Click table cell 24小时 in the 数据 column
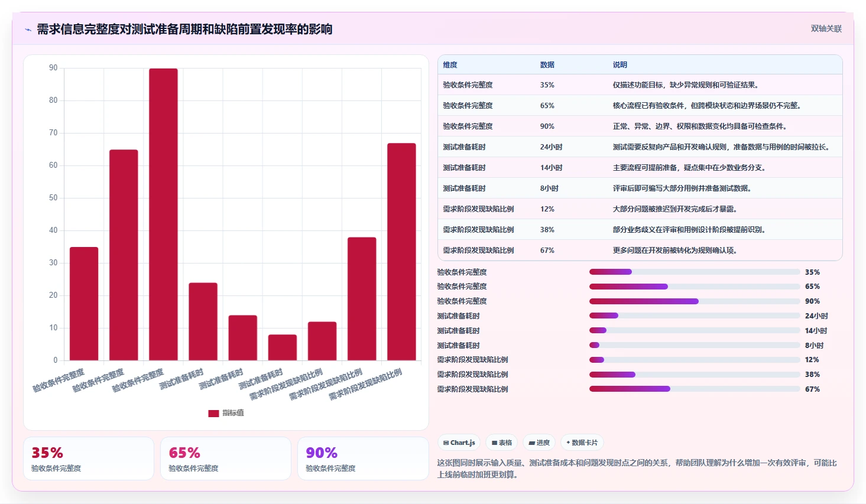 [x=551, y=147]
